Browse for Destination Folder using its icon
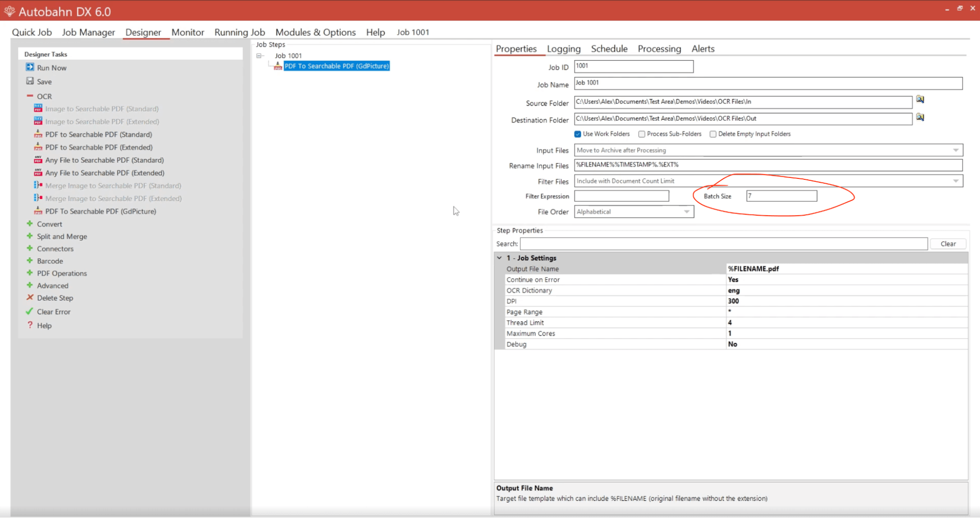 (x=920, y=117)
